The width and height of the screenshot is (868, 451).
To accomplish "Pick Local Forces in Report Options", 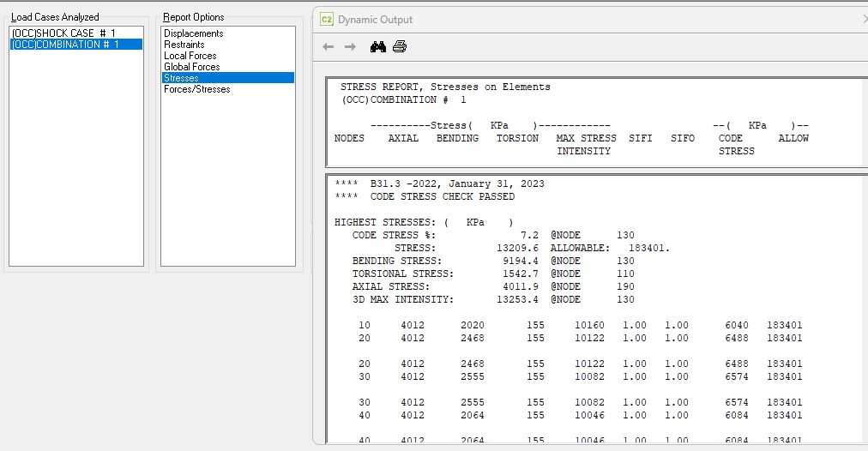I will pos(191,56).
